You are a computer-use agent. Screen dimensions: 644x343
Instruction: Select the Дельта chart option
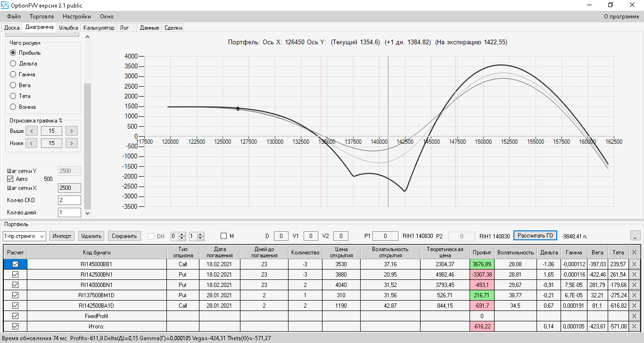click(x=13, y=64)
